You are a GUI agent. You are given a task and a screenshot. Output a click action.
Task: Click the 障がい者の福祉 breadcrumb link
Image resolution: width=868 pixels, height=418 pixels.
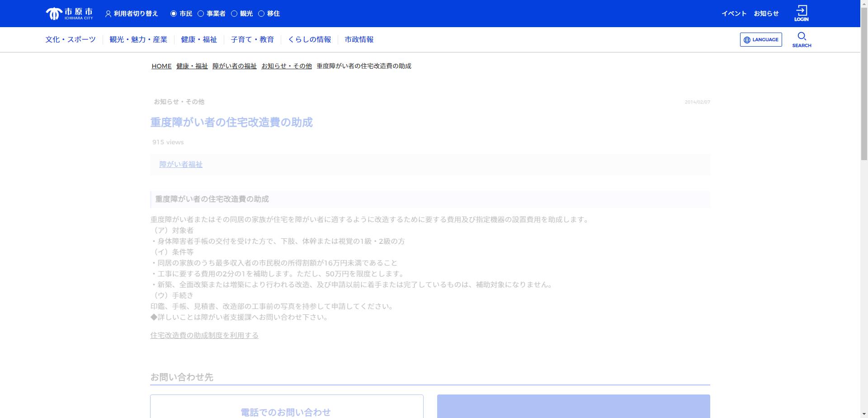pos(235,66)
